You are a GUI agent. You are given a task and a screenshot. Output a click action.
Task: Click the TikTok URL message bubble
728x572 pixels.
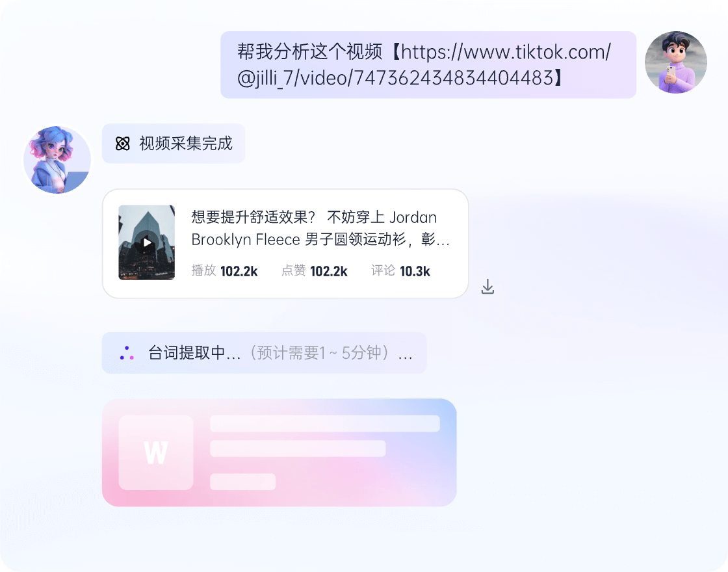pyautogui.click(x=428, y=65)
